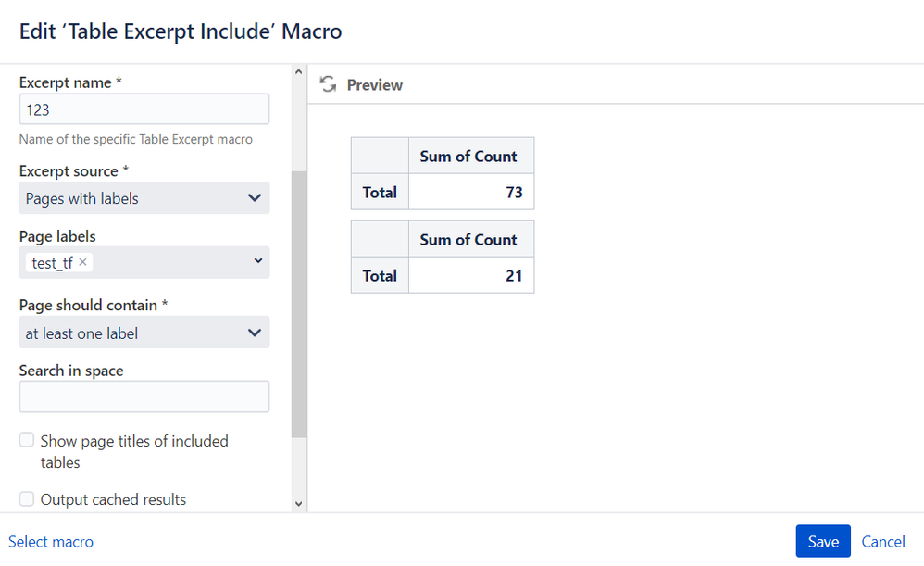Remove the test_tf label tag
924x566 pixels.
tap(83, 262)
